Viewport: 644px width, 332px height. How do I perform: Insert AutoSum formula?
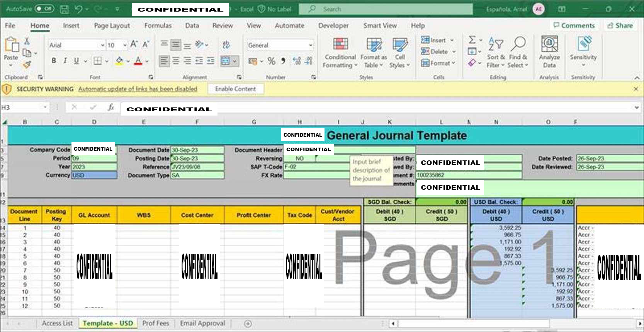pyautogui.click(x=472, y=40)
